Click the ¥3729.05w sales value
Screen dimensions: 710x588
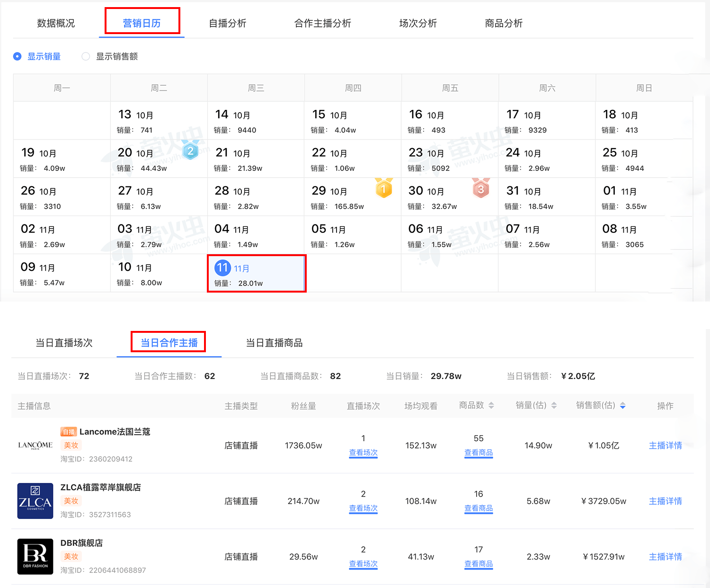[604, 501]
